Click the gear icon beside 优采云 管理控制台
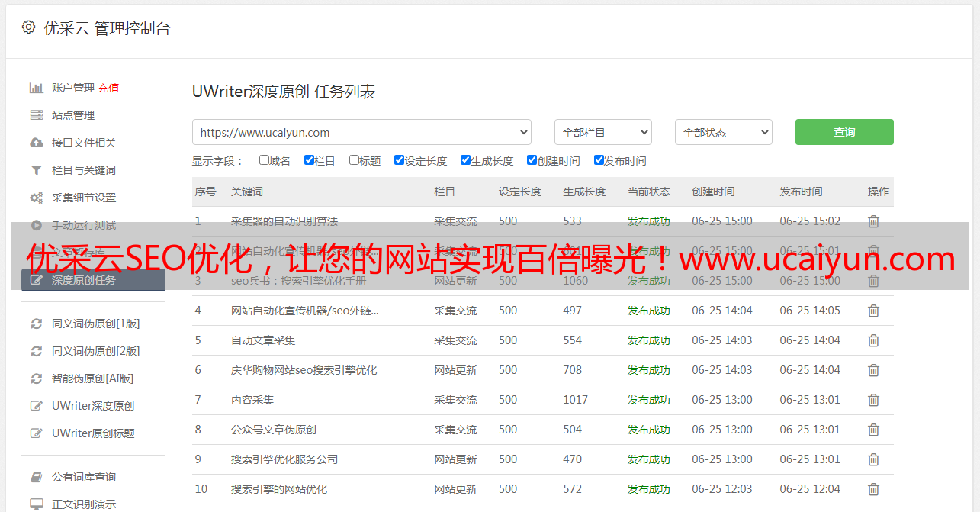This screenshot has width=980, height=512. tap(28, 27)
